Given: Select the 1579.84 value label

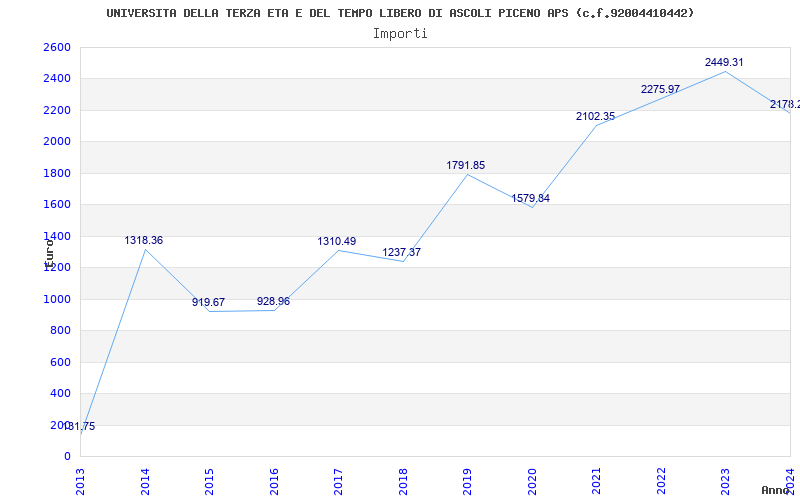Looking at the screenshot, I should click(531, 198).
